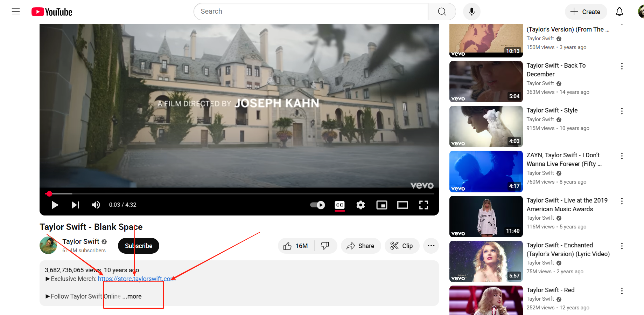Open options for I Don't Wanna Live Forever

(622, 156)
